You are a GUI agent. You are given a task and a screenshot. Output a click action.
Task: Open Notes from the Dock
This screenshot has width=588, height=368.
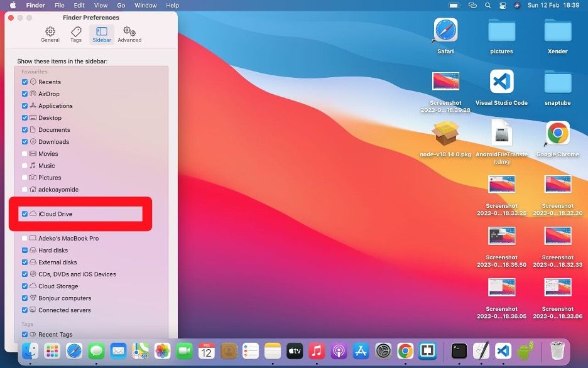(273, 351)
